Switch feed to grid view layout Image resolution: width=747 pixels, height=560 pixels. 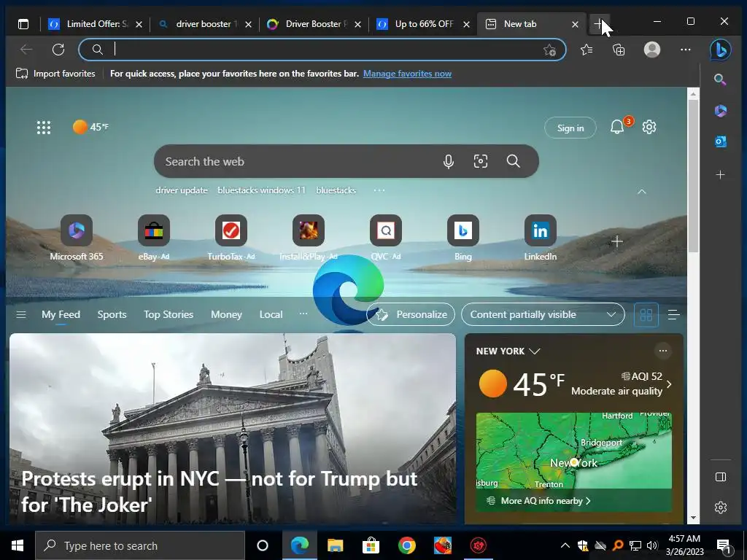click(646, 315)
